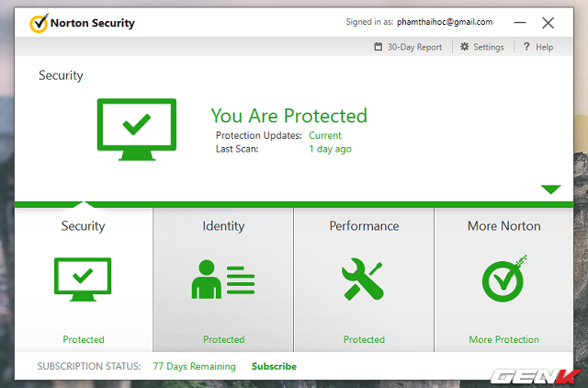Click the More Norton checkmark icon
This screenshot has width=588, height=388.
[x=504, y=279]
